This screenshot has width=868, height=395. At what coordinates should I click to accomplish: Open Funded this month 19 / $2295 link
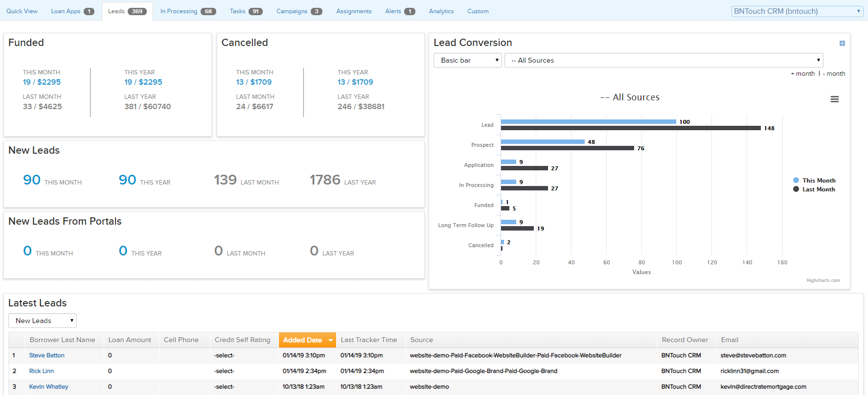point(42,82)
